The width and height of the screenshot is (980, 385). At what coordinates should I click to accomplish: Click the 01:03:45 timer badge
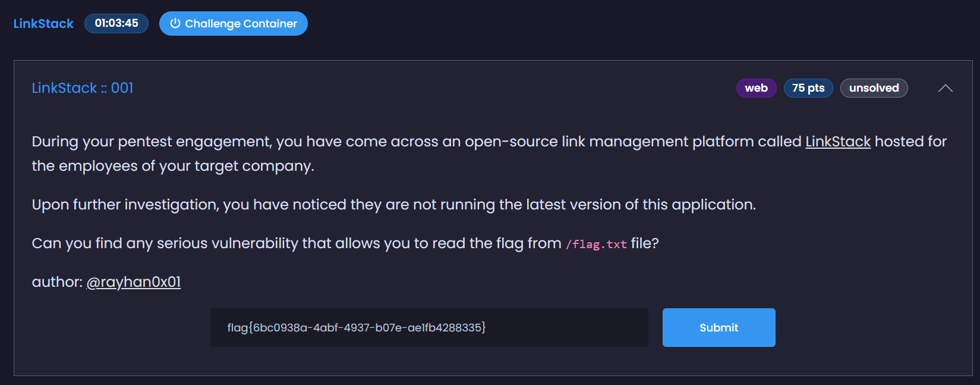(116, 23)
